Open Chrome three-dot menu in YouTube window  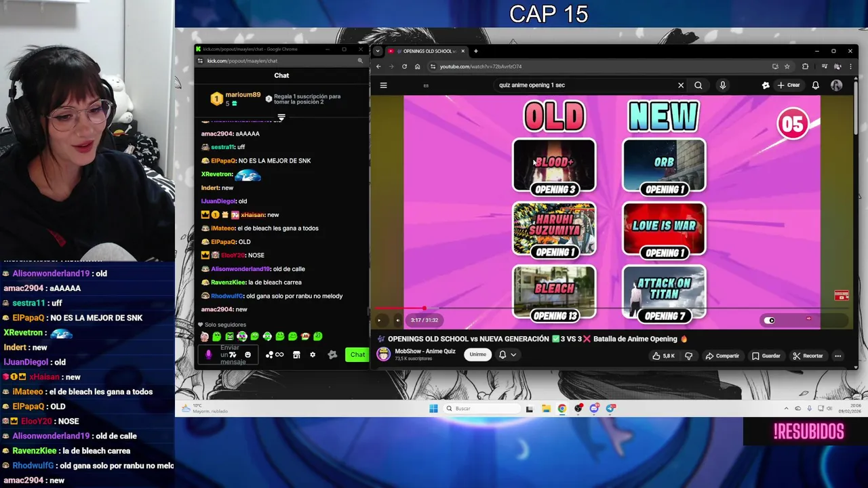(850, 66)
